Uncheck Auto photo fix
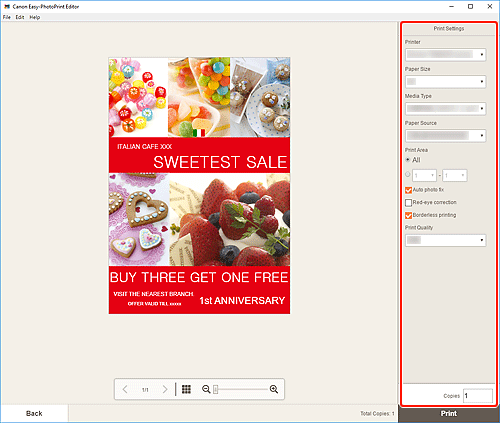 tap(408, 190)
